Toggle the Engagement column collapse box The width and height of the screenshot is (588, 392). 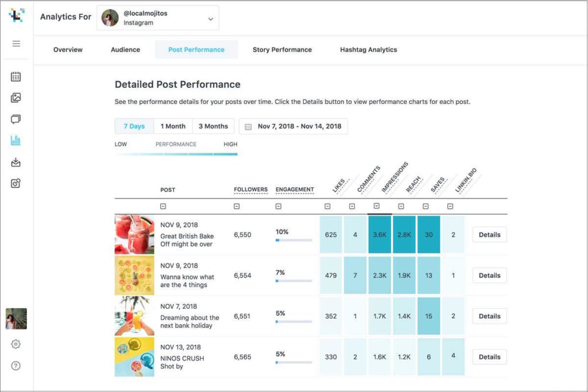278,207
